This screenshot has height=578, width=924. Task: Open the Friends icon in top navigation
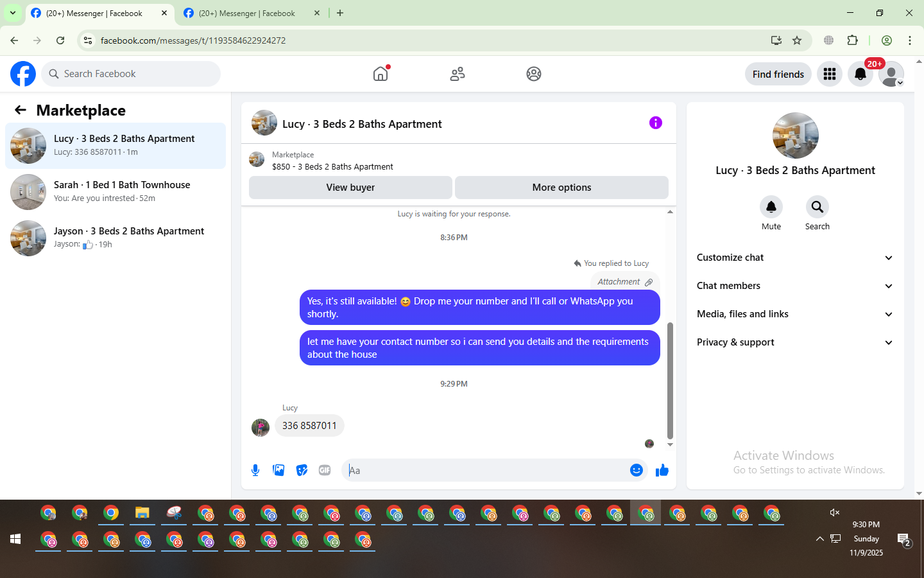point(458,74)
